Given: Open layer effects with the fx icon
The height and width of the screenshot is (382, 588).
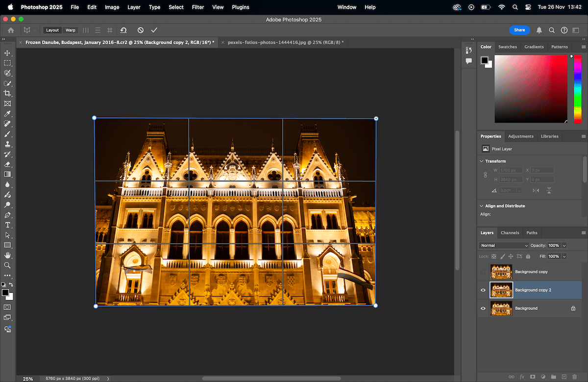Looking at the screenshot, I should [x=522, y=377].
